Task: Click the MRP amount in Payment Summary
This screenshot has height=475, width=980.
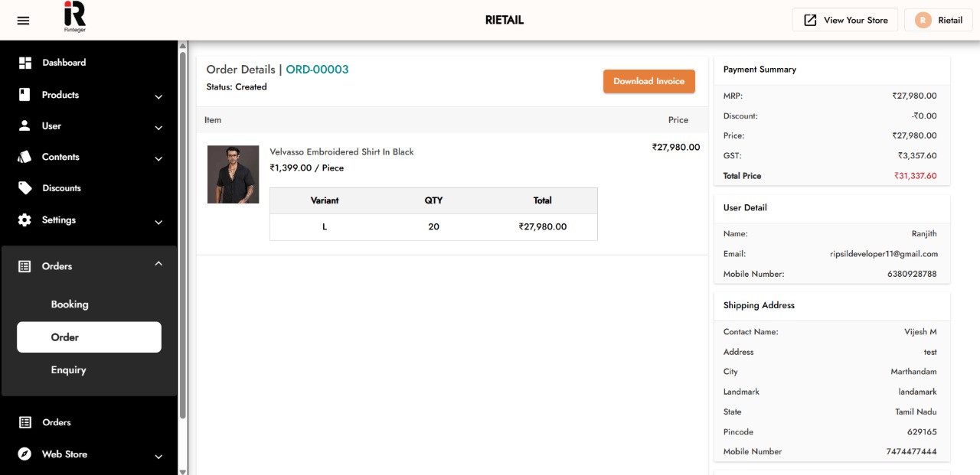Action: click(x=914, y=96)
